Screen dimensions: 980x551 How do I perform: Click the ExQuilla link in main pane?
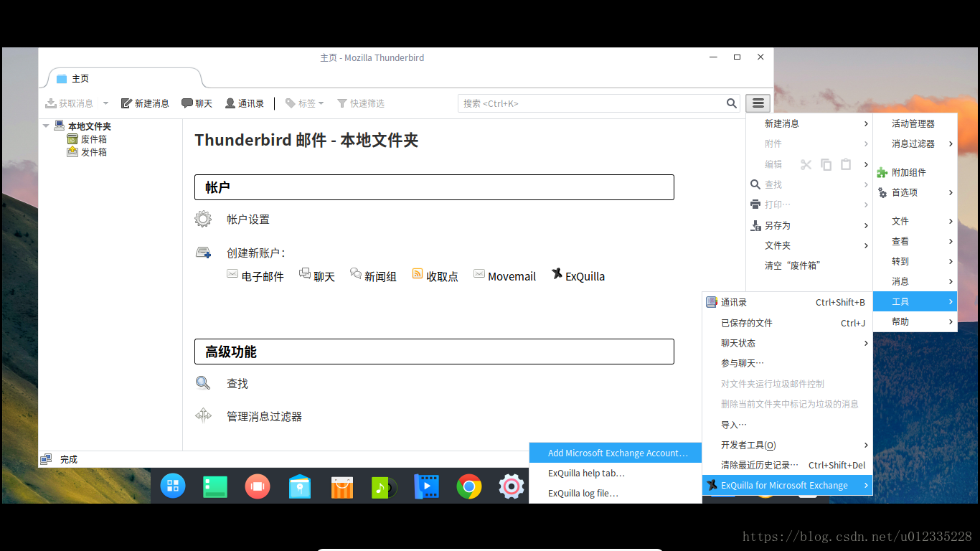(585, 276)
